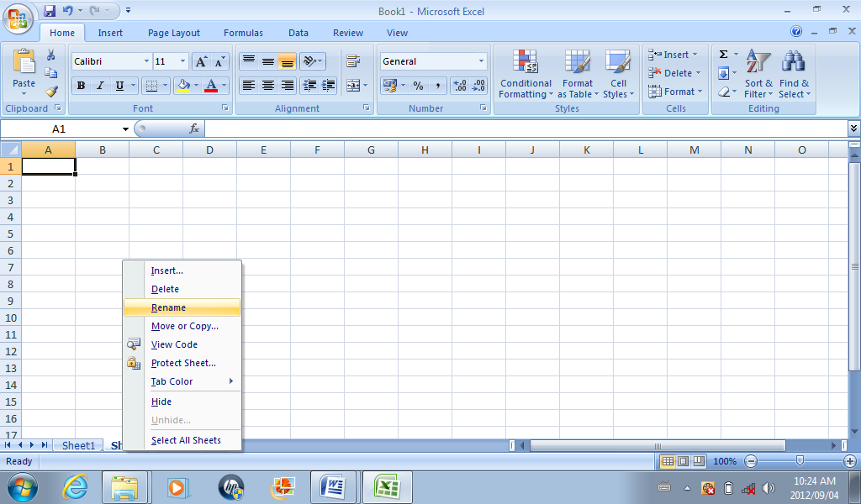
Task: Click Select All Sheets menu entry
Action: (x=186, y=440)
